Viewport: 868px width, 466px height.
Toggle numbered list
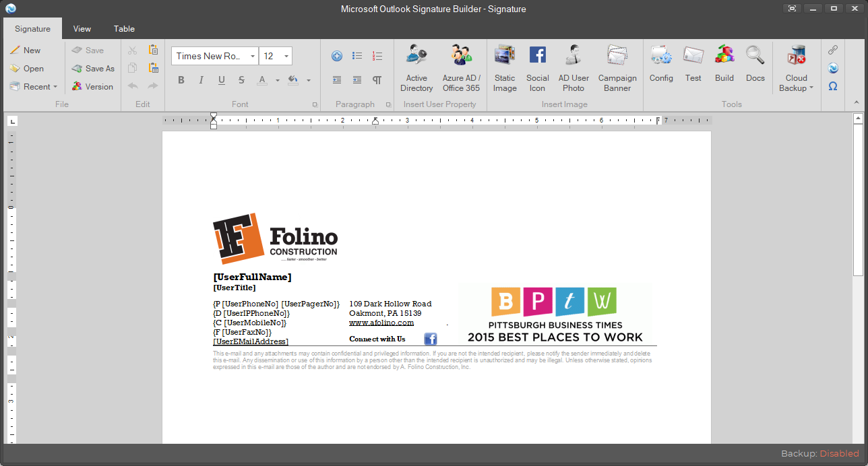377,56
